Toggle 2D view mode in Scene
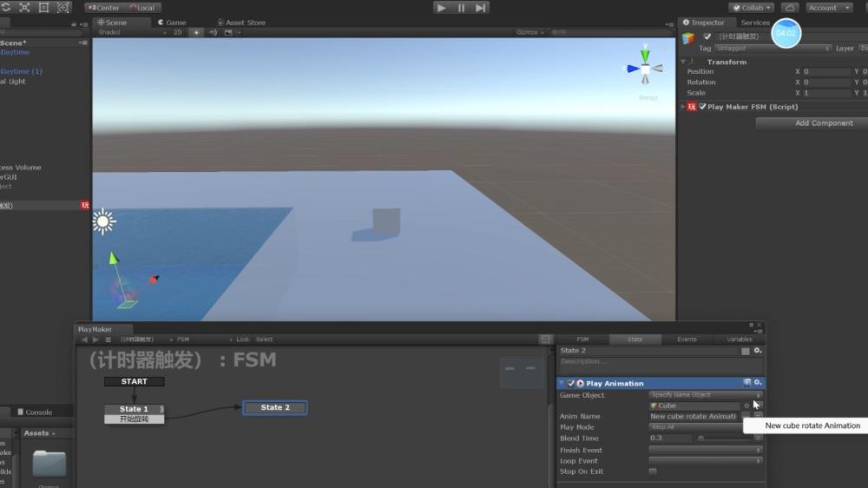Image resolution: width=868 pixels, height=488 pixels. pyautogui.click(x=178, y=32)
